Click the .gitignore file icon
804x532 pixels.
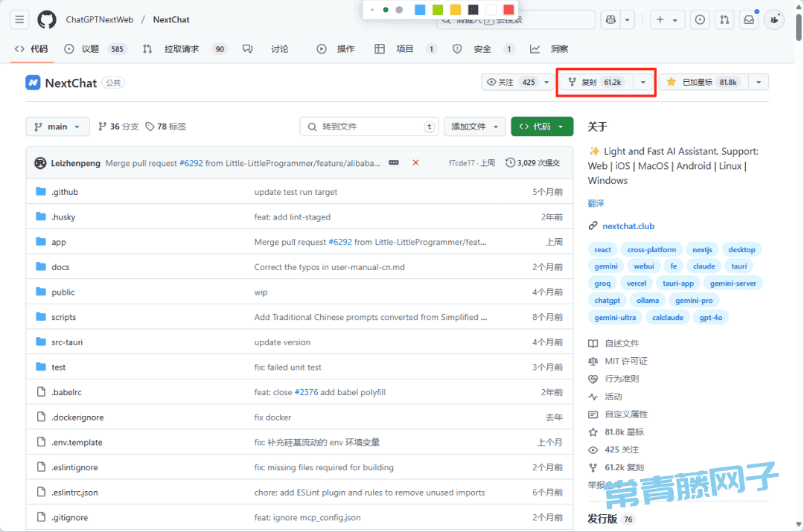pyautogui.click(x=41, y=517)
